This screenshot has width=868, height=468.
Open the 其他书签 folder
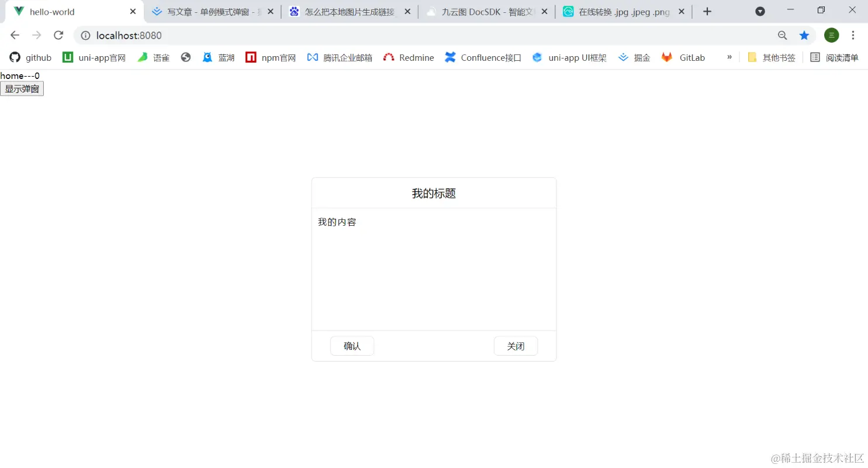[772, 57]
